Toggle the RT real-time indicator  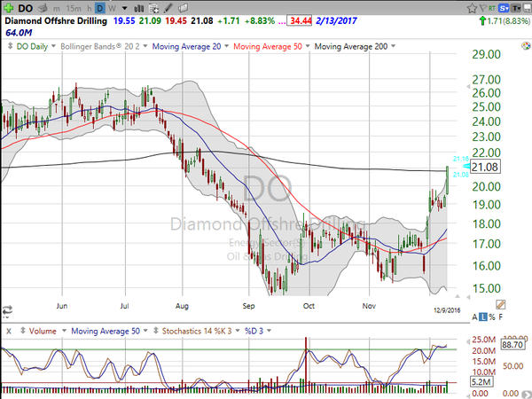pos(492,8)
